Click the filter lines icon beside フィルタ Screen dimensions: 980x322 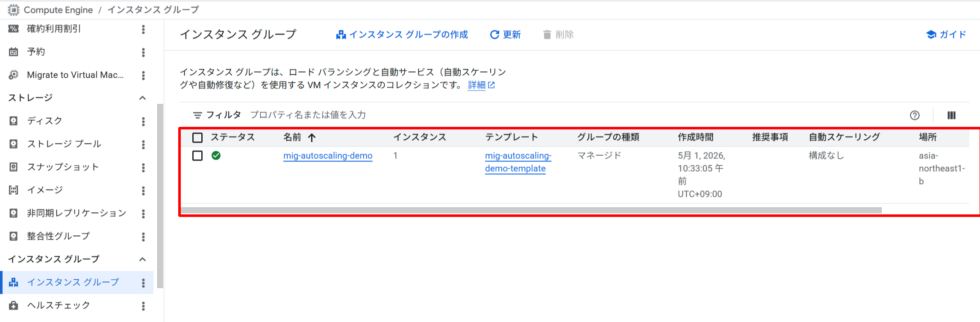coord(197,115)
